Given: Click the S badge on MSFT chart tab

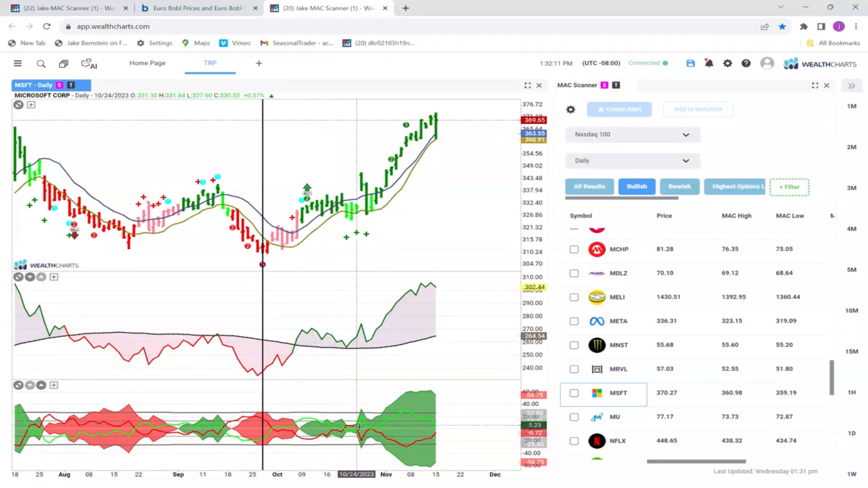Looking at the screenshot, I should click(x=59, y=85).
